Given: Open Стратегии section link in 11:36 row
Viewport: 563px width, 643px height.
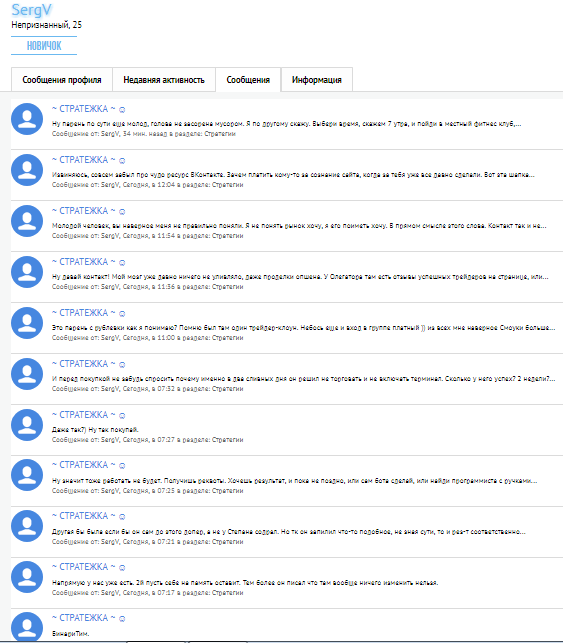Looking at the screenshot, I should tap(228, 287).
